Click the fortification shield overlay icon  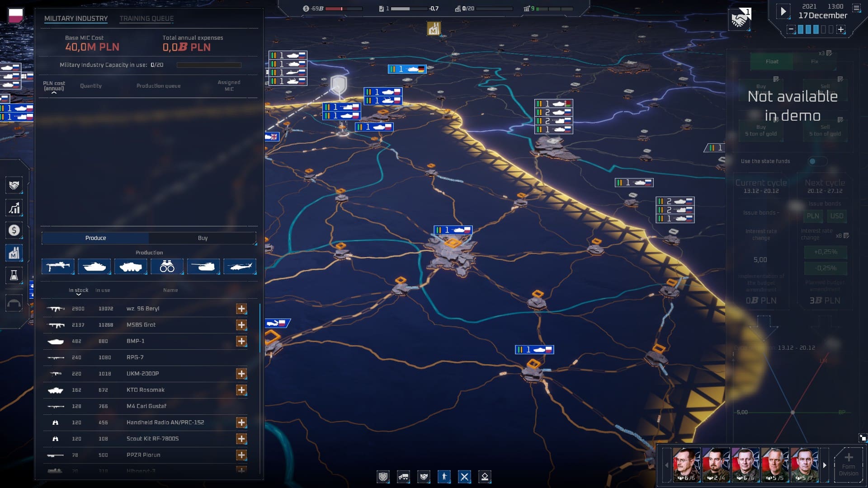383,477
